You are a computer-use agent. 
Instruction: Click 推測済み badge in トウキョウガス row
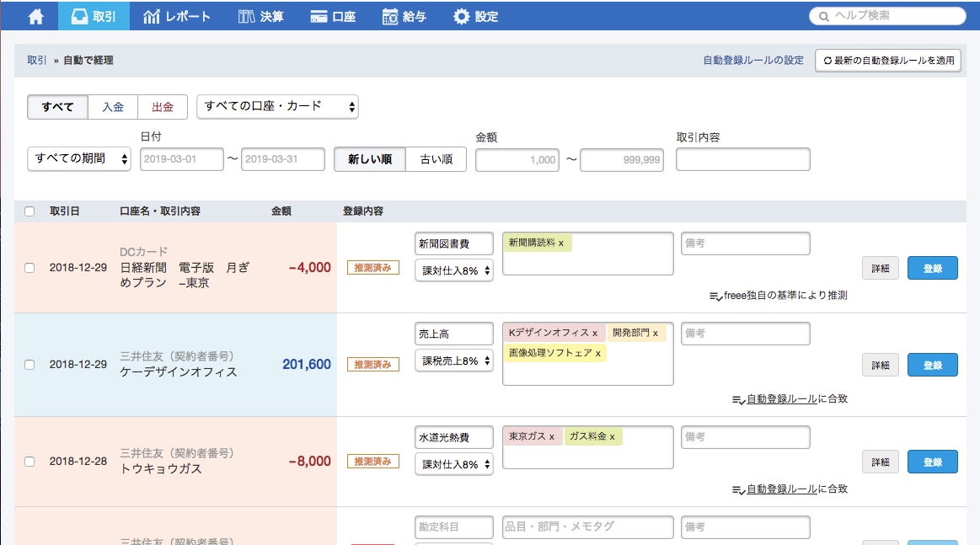point(373,462)
